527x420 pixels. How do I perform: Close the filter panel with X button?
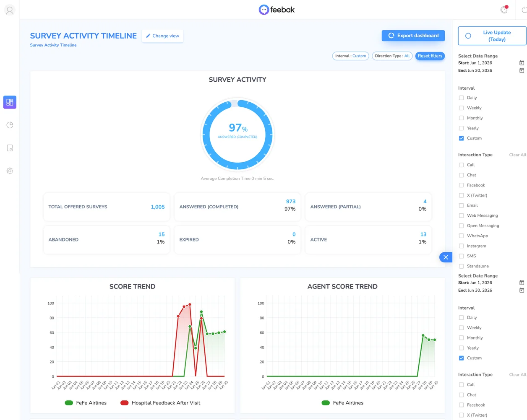[x=446, y=257]
